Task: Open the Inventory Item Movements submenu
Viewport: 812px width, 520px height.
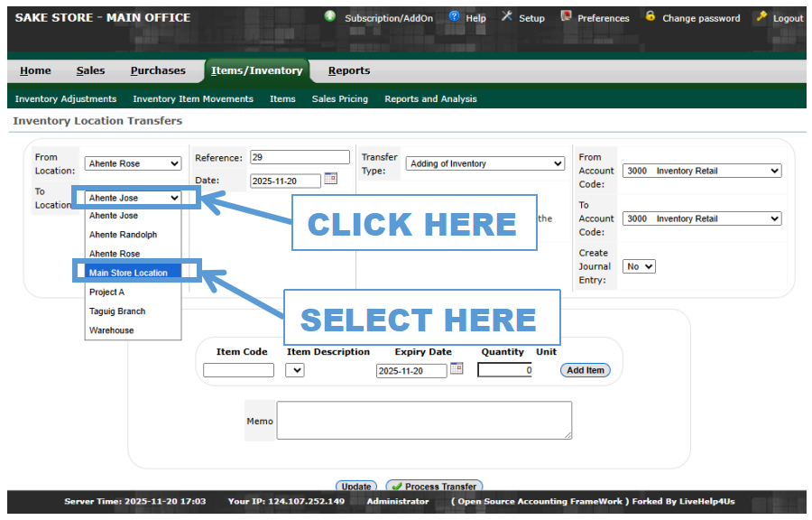Action: [x=193, y=98]
